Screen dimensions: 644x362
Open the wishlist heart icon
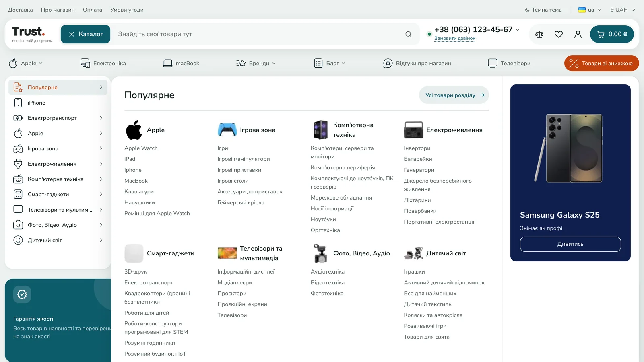559,34
